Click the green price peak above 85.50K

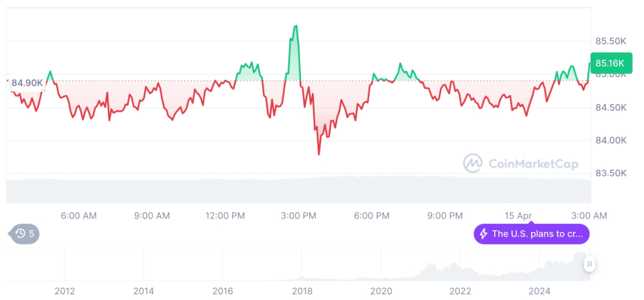point(297,27)
